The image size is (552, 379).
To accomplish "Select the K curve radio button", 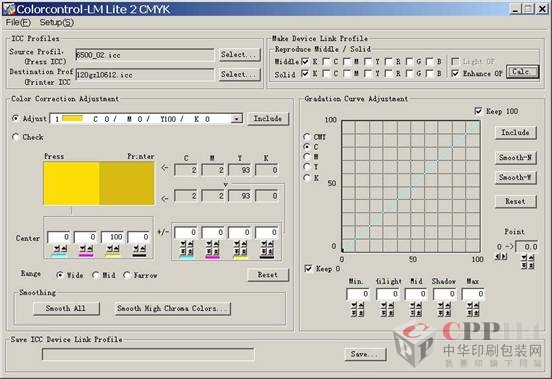I will [x=307, y=178].
